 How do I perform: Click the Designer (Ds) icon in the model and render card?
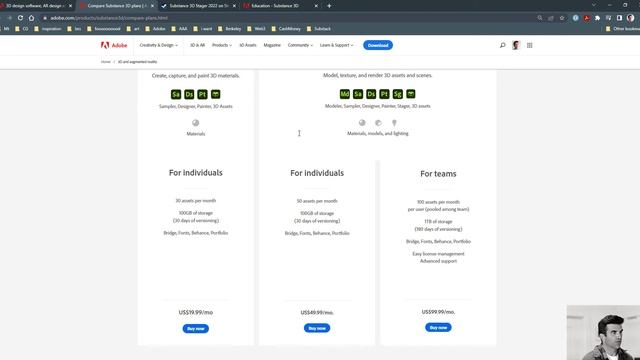pyautogui.click(x=371, y=94)
